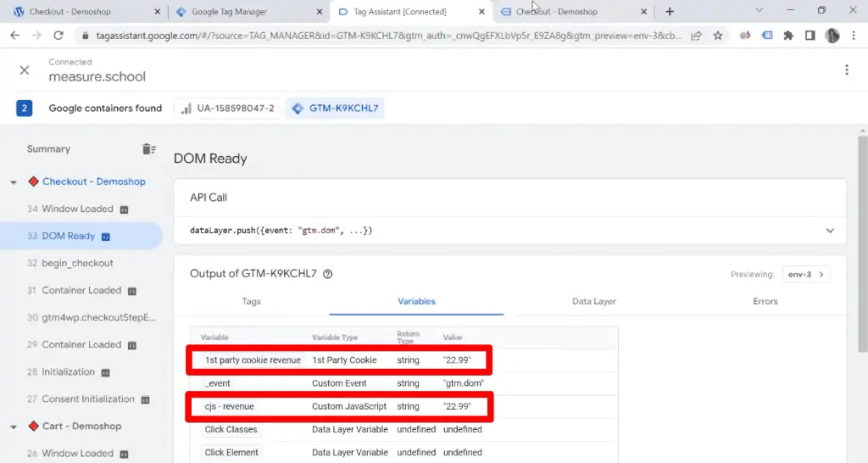868x463 pixels.
Task: Open the three-dot more options menu in Tag Assistant
Action: pyautogui.click(x=847, y=70)
